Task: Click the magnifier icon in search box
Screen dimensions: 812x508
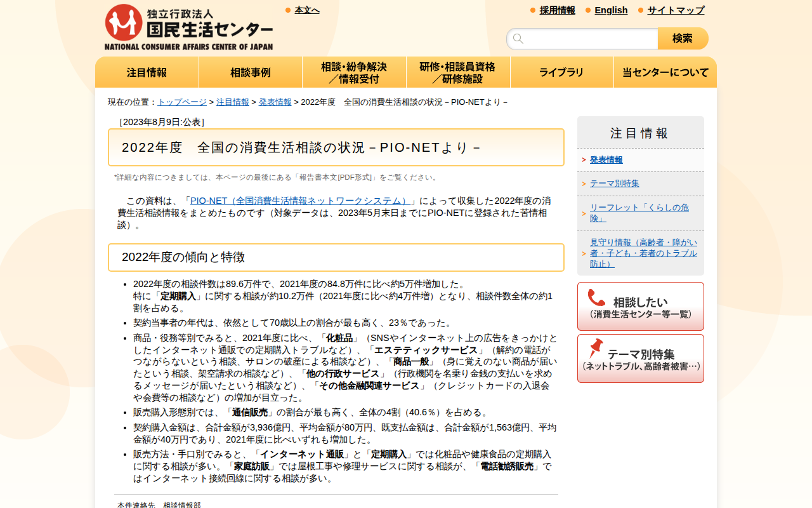Action: (518, 39)
